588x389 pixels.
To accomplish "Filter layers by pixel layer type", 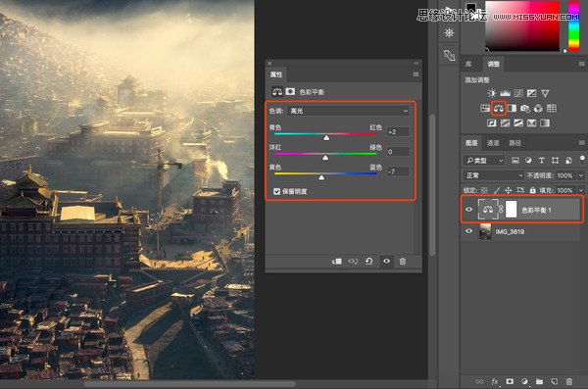I will pyautogui.click(x=515, y=161).
